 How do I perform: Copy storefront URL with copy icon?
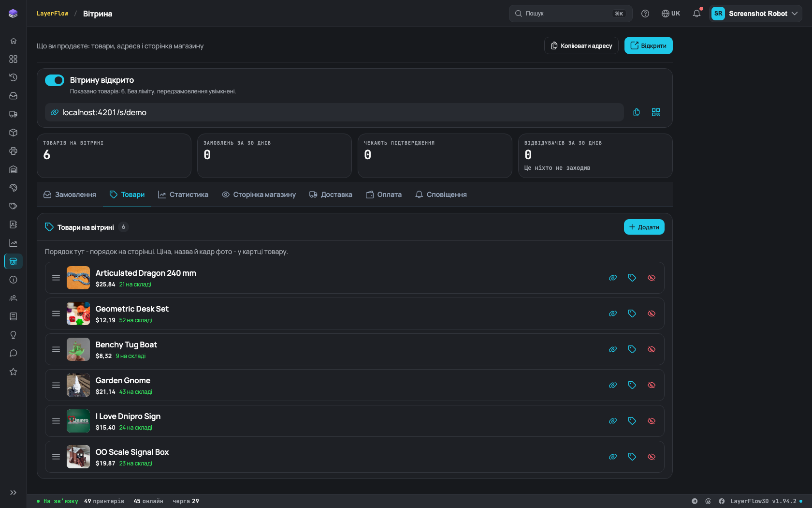[x=637, y=112]
